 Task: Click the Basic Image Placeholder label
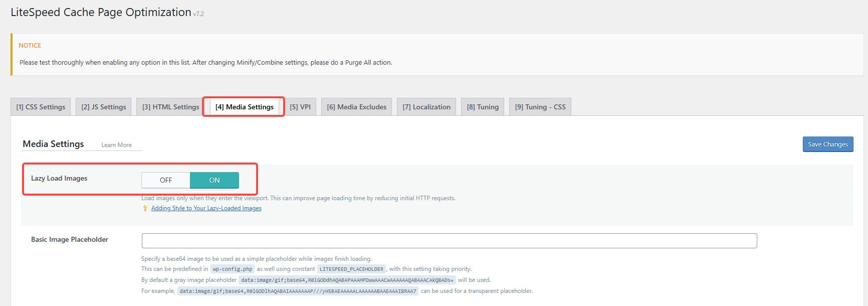pos(70,239)
